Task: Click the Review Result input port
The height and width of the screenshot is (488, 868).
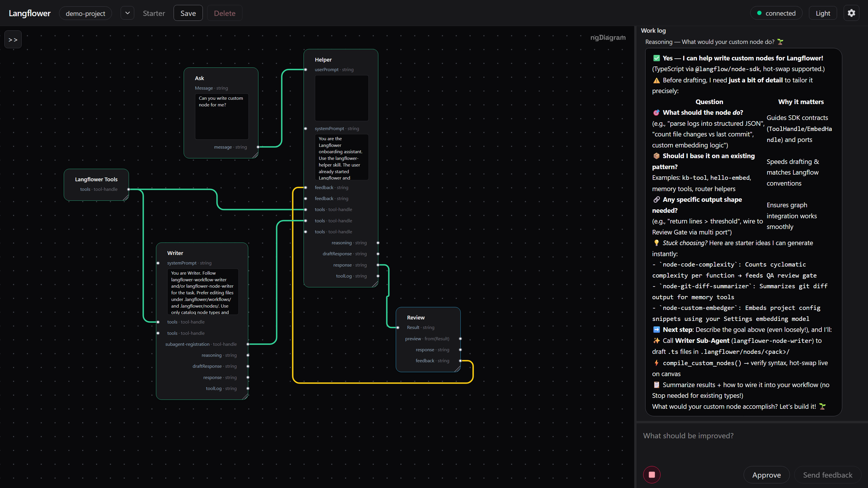Action: (398, 327)
